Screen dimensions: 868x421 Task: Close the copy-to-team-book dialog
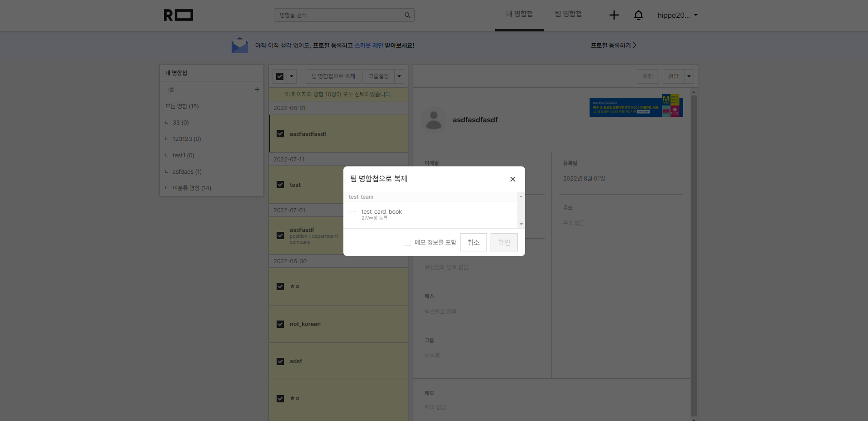(512, 179)
